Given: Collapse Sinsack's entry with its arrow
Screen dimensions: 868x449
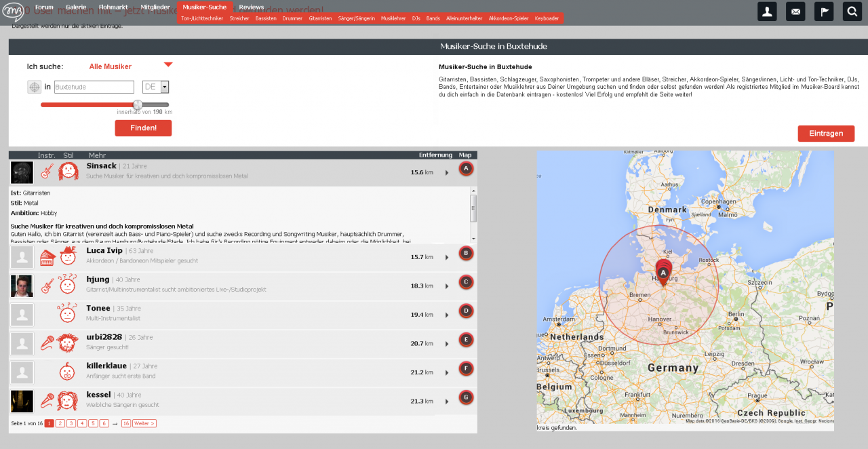Looking at the screenshot, I should coord(447,172).
